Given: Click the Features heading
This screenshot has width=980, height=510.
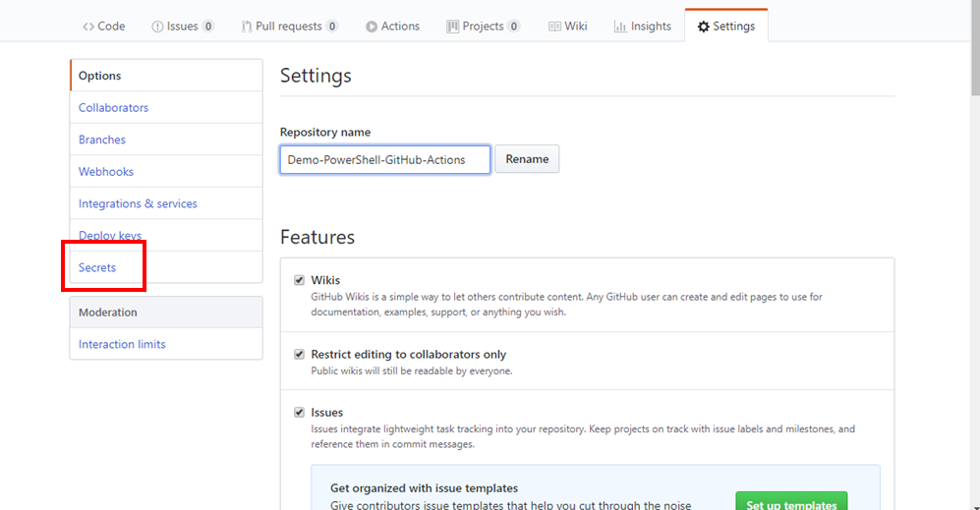Looking at the screenshot, I should (x=317, y=237).
